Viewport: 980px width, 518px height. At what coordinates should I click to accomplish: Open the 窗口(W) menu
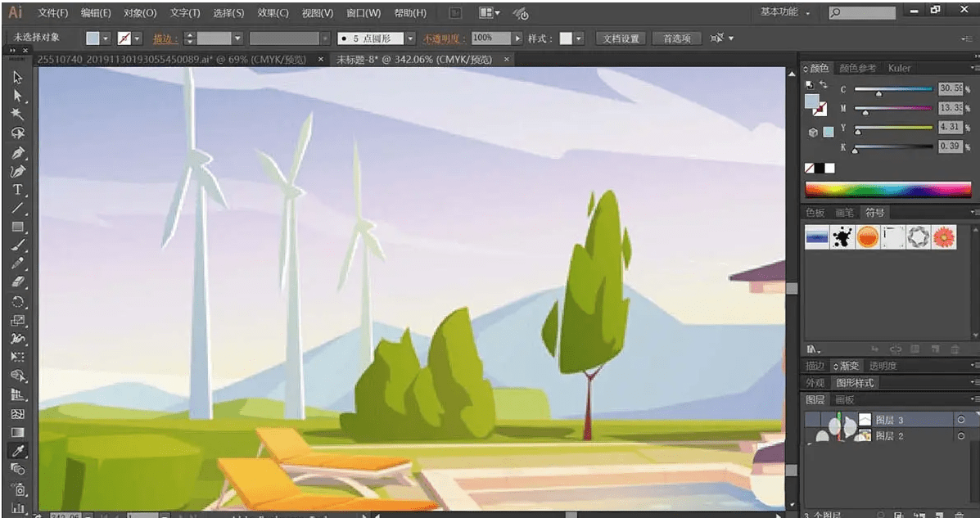pos(364,12)
